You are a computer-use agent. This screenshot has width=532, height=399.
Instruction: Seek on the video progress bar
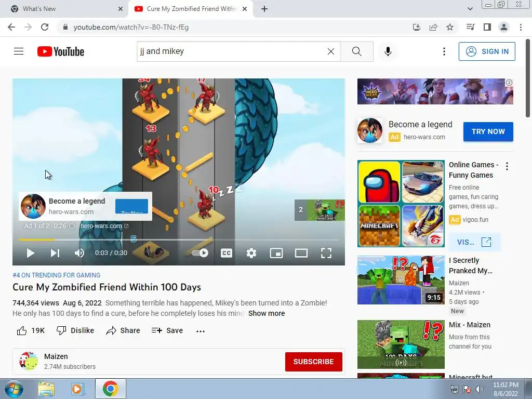179,240
